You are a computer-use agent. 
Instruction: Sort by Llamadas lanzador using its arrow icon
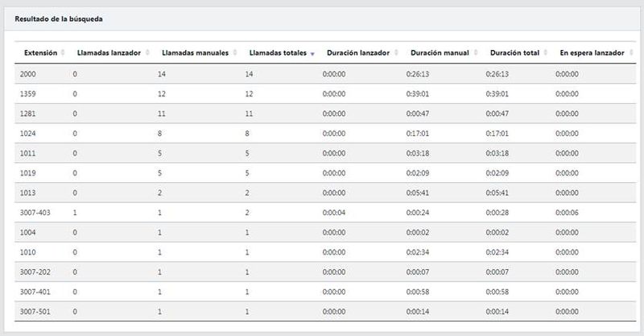(x=146, y=53)
